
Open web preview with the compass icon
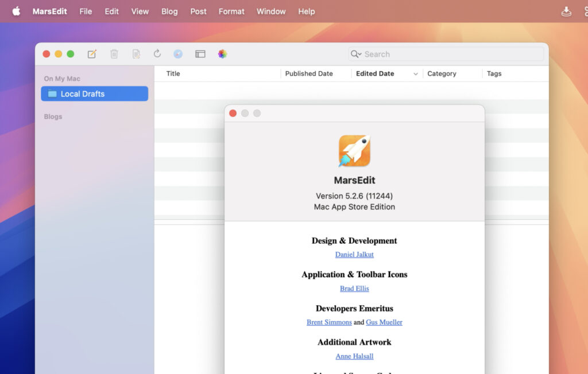178,53
